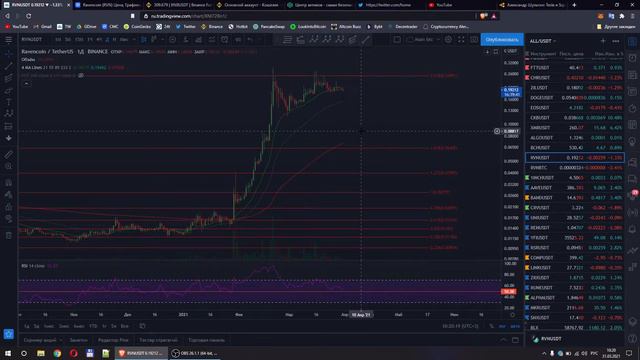Collapse the bottom panel chevron
The height and width of the screenshot is (360, 640).
503,340
